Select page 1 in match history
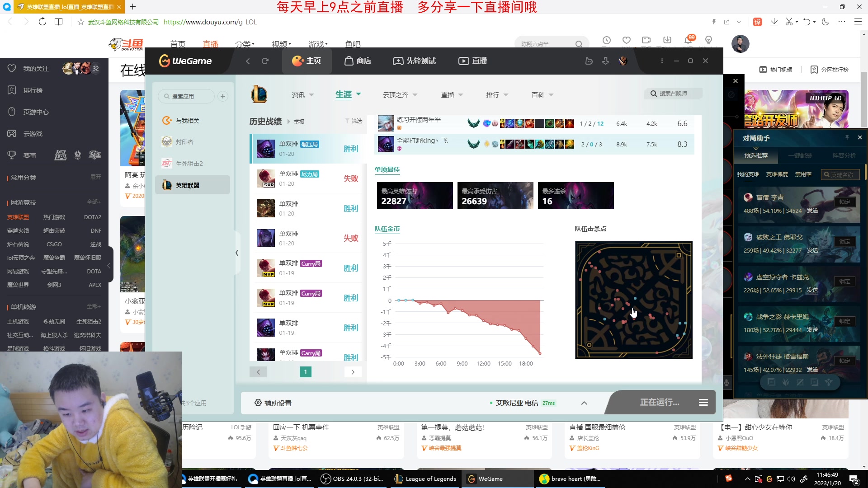 tap(306, 372)
